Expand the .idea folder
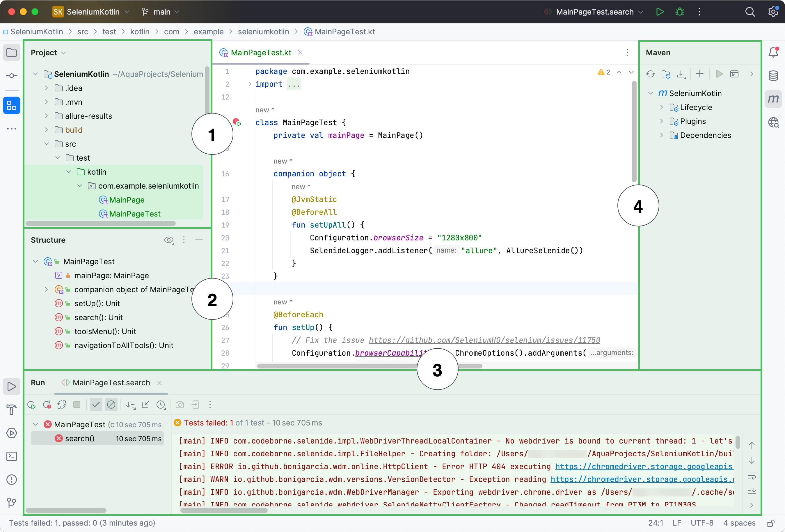Viewport: 785px width, 532px height. [x=46, y=88]
